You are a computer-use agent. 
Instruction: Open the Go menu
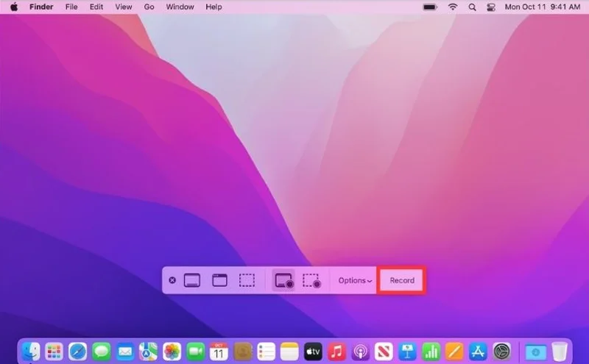click(x=149, y=7)
